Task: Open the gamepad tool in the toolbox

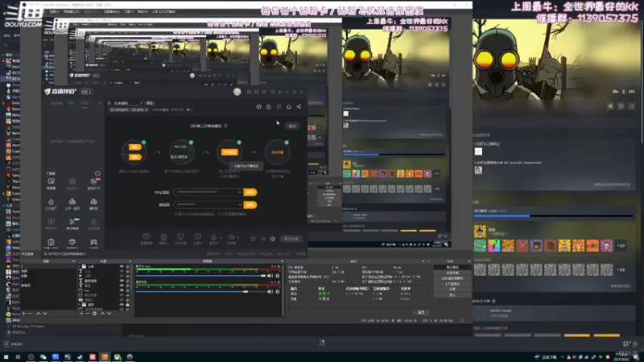Action: pos(93,242)
